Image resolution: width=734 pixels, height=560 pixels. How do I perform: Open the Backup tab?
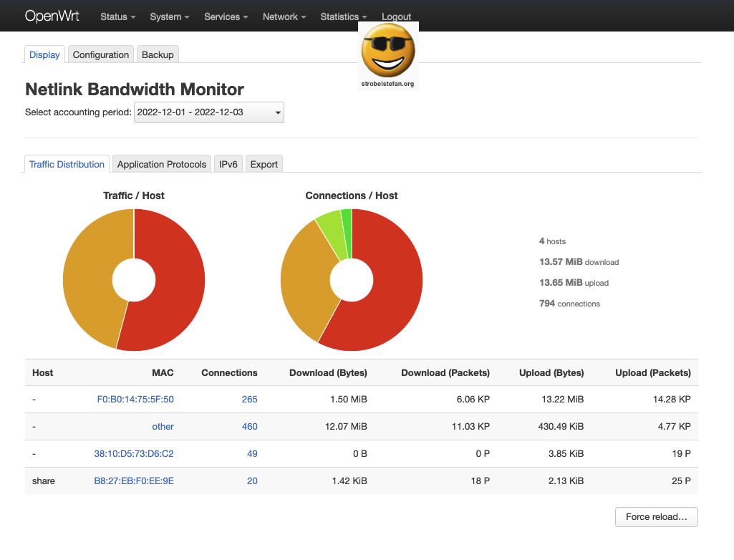pos(158,54)
